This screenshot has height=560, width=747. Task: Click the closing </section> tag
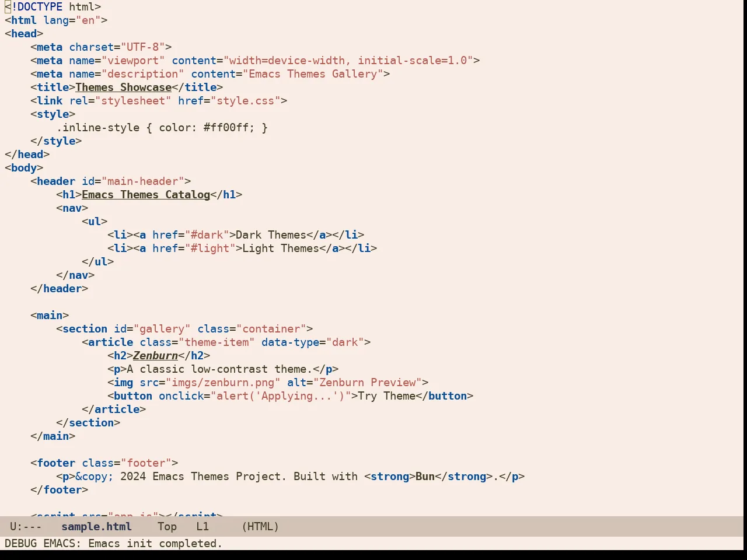point(88,423)
